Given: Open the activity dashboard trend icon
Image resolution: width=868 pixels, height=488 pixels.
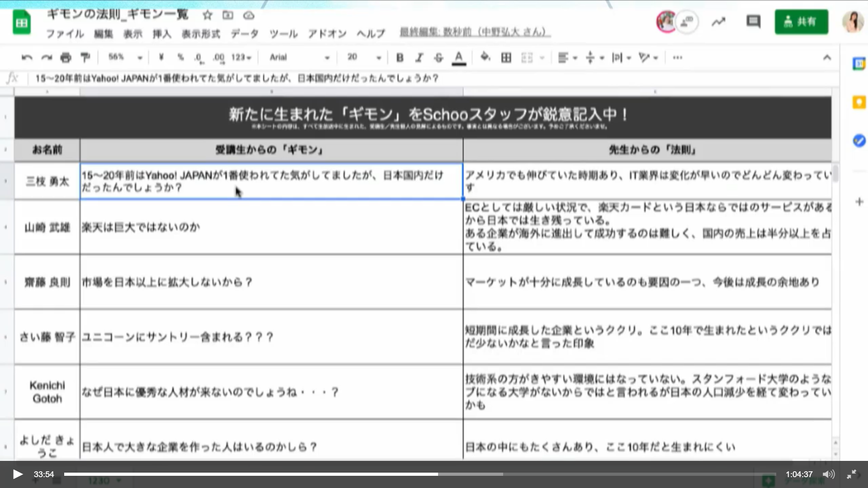Looking at the screenshot, I should [718, 22].
